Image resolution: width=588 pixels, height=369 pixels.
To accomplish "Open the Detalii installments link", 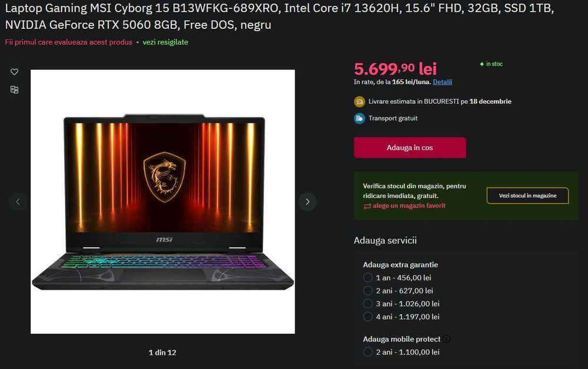I will (443, 82).
